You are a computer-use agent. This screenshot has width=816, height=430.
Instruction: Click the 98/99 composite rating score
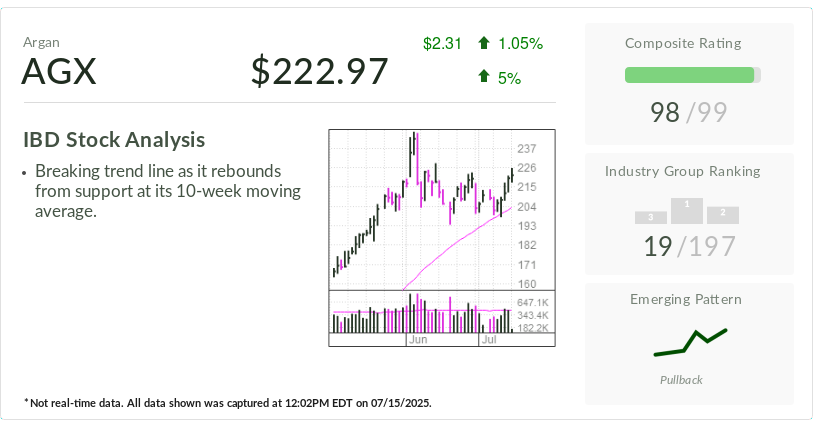click(x=689, y=112)
